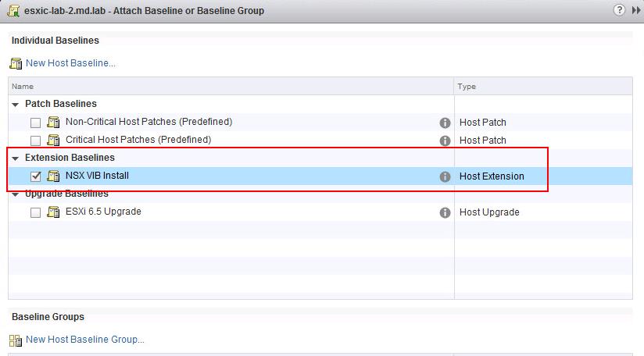Open the New Host Baseline... link
Image resolution: width=644 pixels, height=356 pixels.
70,63
